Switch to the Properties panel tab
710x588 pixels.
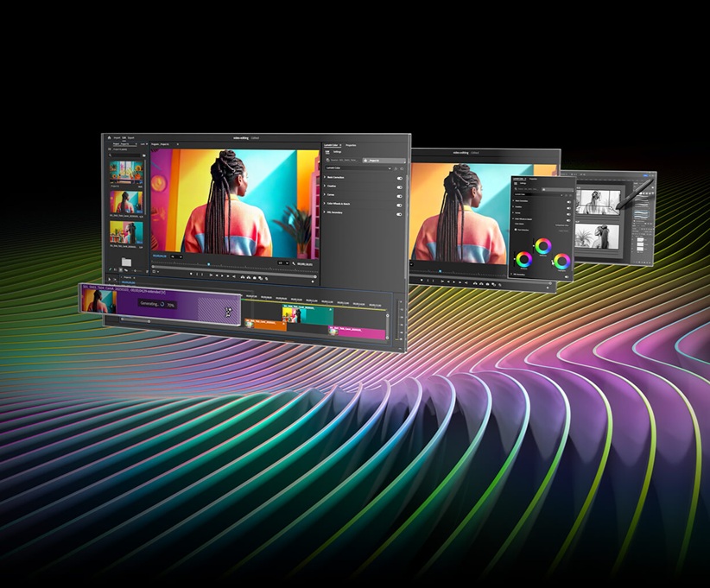[x=351, y=145]
